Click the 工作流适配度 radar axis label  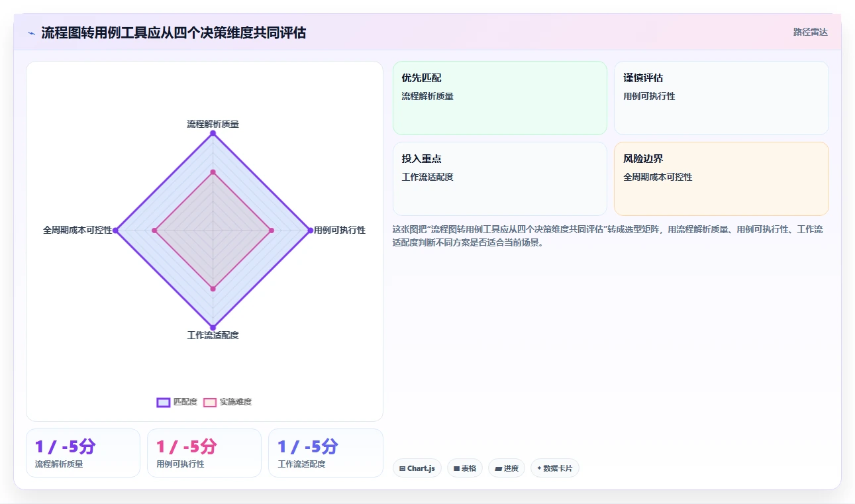click(213, 335)
